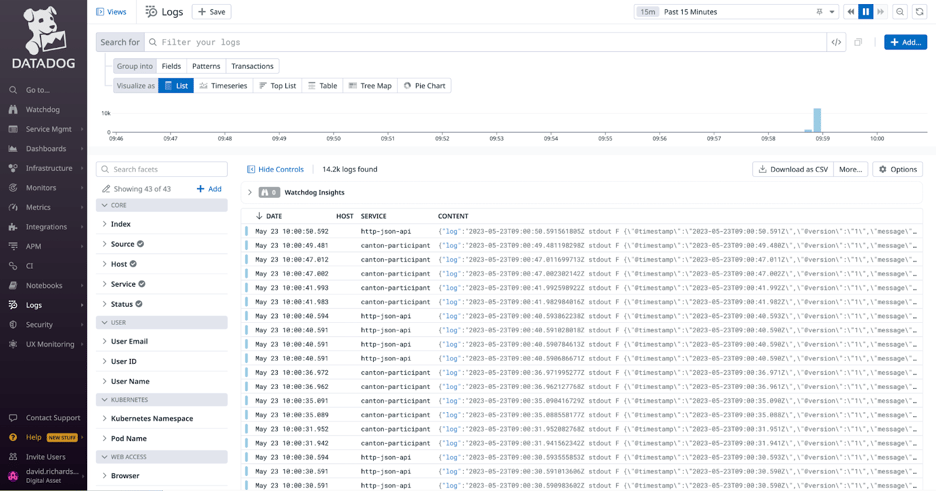Save the current logs view
The height and width of the screenshot is (491, 936).
[212, 12]
